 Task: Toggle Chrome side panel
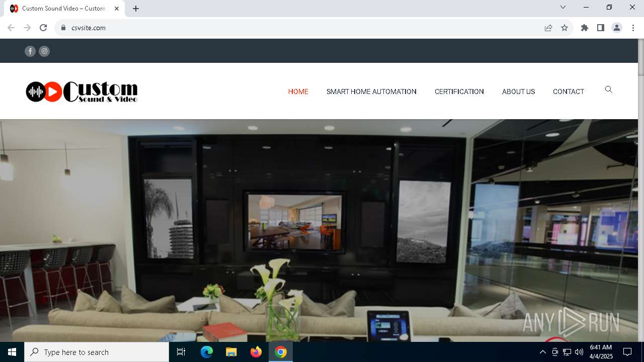coord(601,28)
